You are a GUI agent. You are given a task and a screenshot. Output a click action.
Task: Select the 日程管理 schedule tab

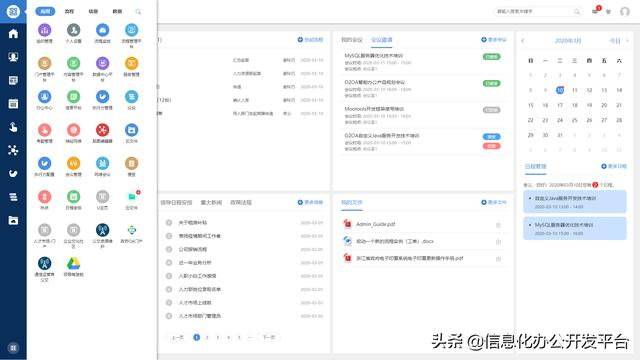535,166
